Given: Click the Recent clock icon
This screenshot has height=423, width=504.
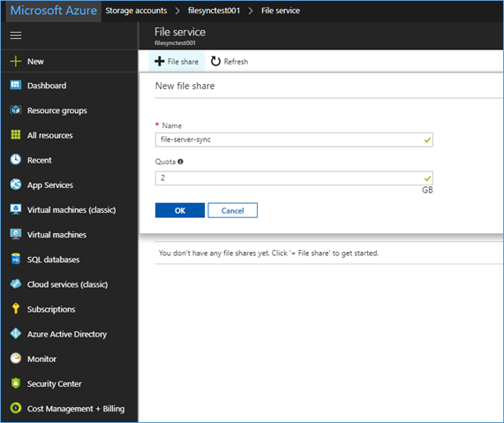Looking at the screenshot, I should [15, 160].
